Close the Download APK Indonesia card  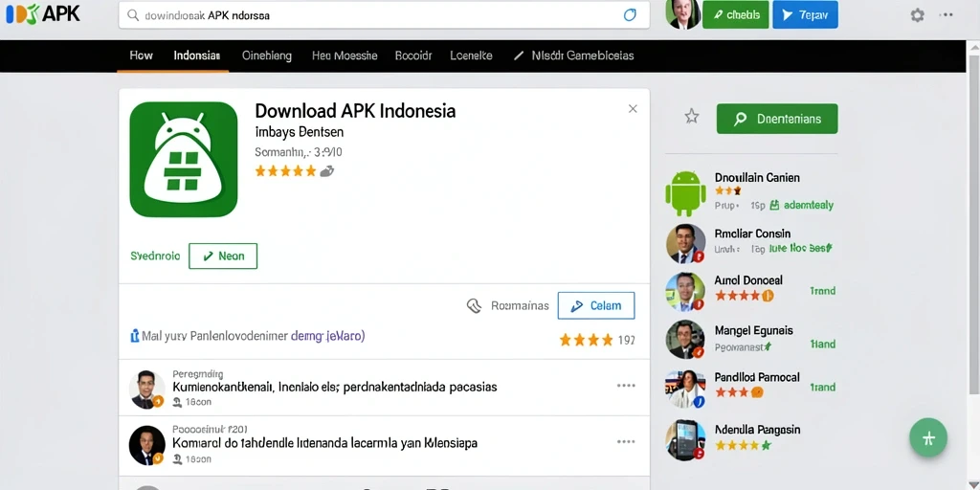[633, 109]
